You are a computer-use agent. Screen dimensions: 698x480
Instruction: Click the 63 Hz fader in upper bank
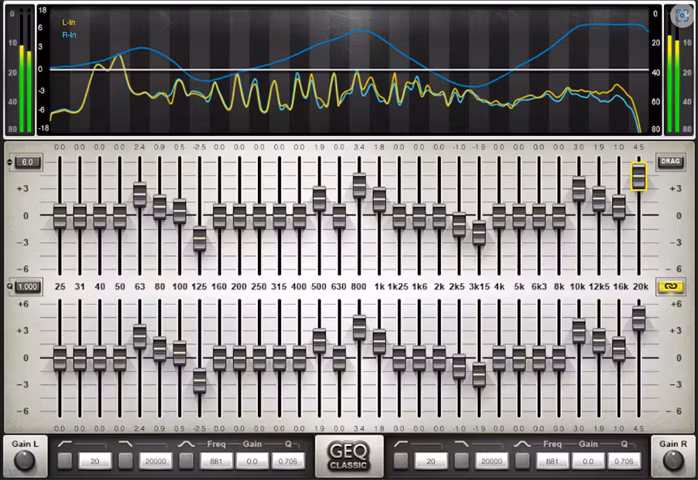click(x=140, y=195)
